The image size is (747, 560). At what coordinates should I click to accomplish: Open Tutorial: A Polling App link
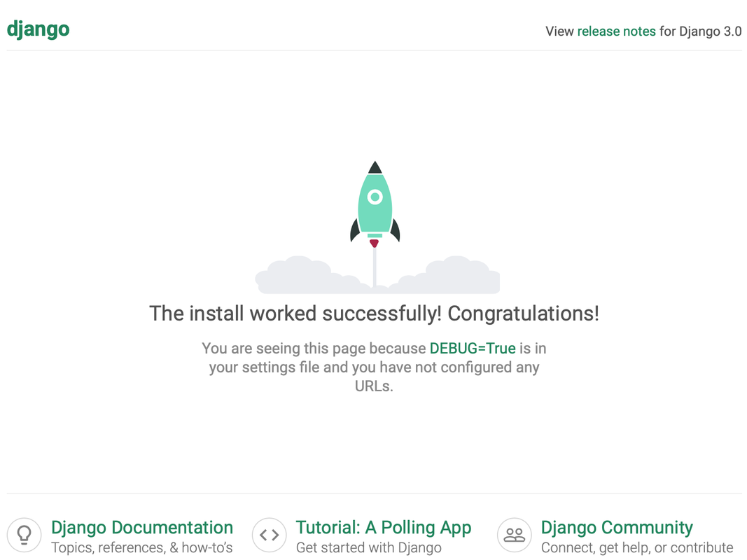[384, 528]
